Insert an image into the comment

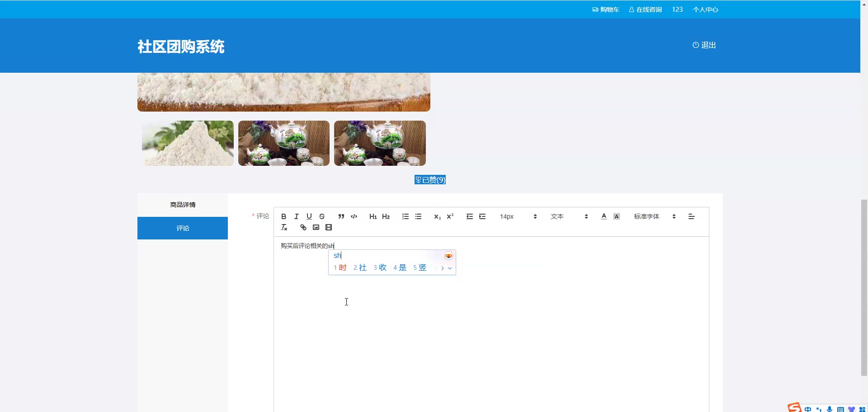click(x=316, y=228)
